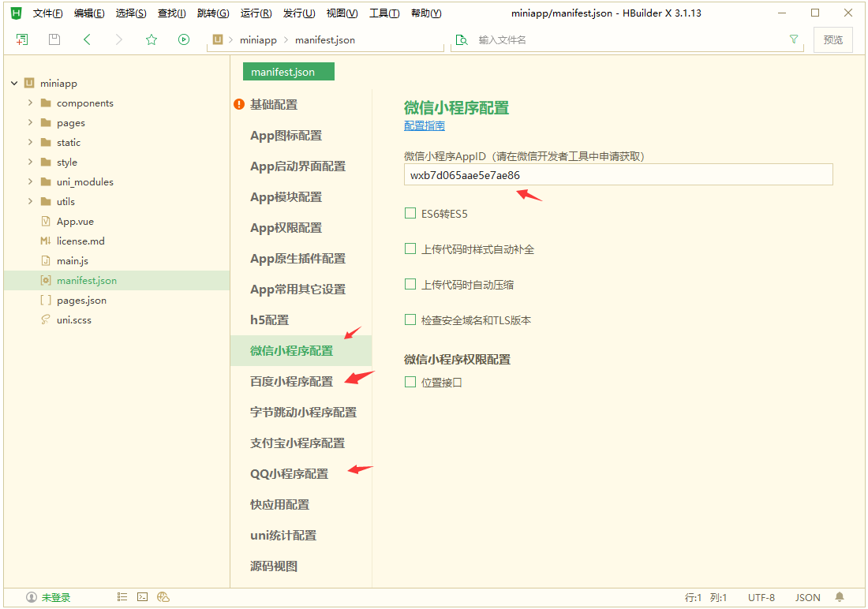Toggle the 位置接口 permission checkbox
The image size is (868, 609).
[x=410, y=382]
